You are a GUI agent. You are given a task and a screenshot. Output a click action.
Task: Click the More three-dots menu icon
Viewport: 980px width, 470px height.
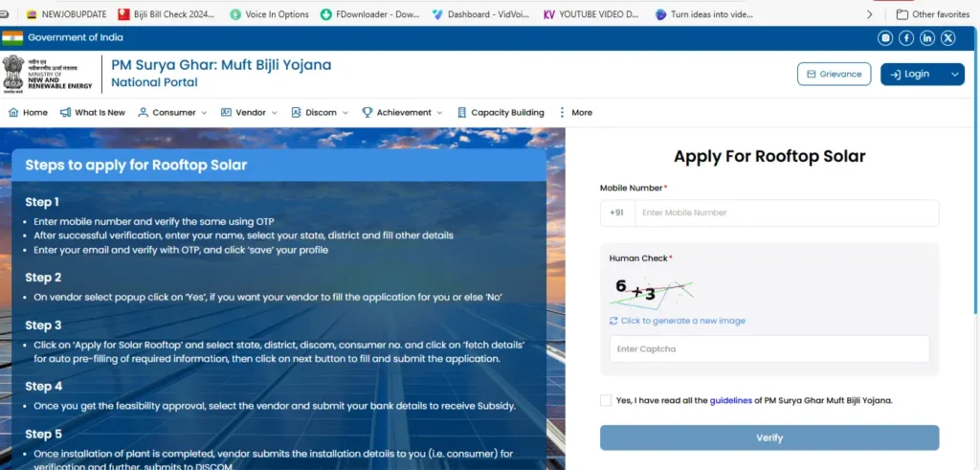point(562,112)
